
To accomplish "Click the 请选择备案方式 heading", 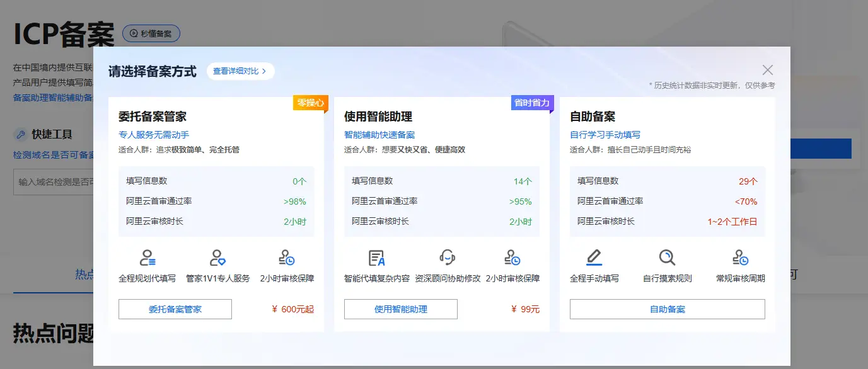I will pyautogui.click(x=153, y=71).
